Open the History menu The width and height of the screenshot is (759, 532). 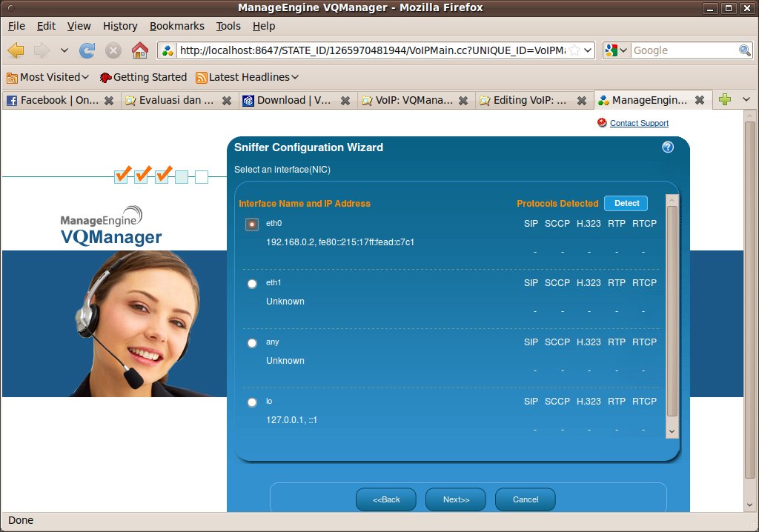pyautogui.click(x=120, y=26)
